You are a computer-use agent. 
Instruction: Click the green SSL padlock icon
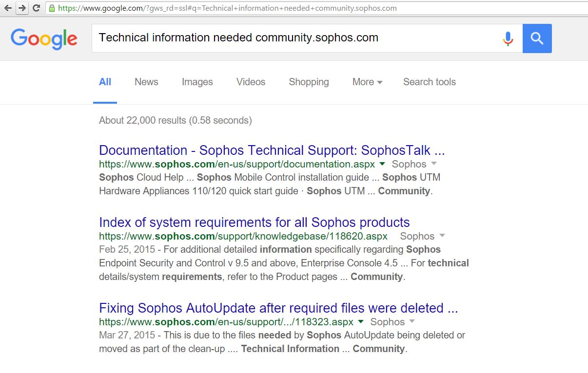(52, 8)
